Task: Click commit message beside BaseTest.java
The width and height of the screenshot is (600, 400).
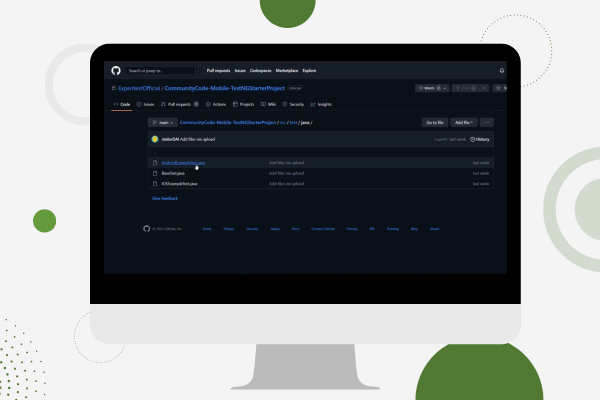Action: [286, 173]
